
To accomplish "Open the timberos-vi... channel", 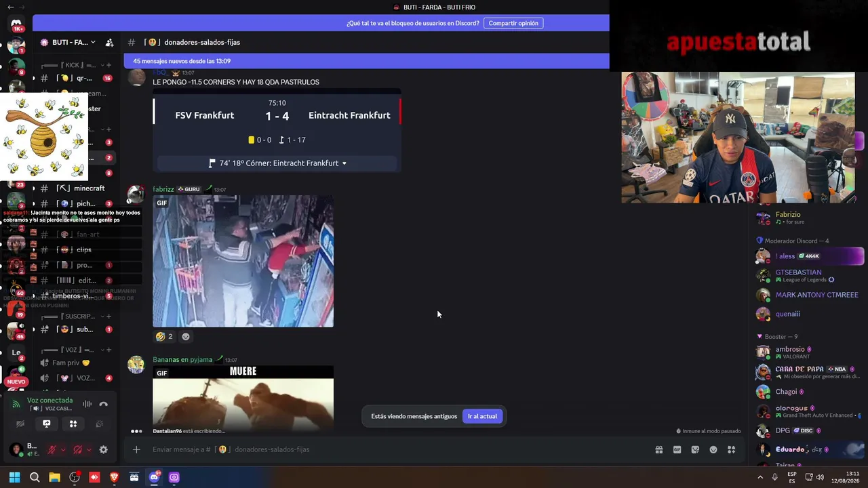I will pyautogui.click(x=75, y=296).
